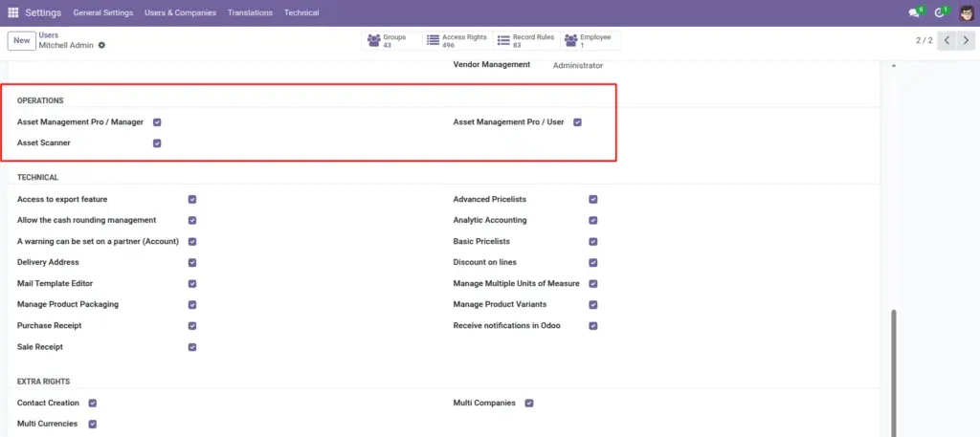Toggle the Discount on lines checkbox
This screenshot has height=437, width=980.
pos(593,263)
